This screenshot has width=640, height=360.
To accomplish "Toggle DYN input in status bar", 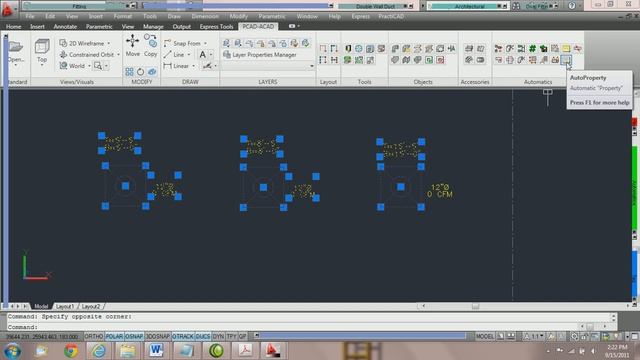I will pyautogui.click(x=218, y=336).
